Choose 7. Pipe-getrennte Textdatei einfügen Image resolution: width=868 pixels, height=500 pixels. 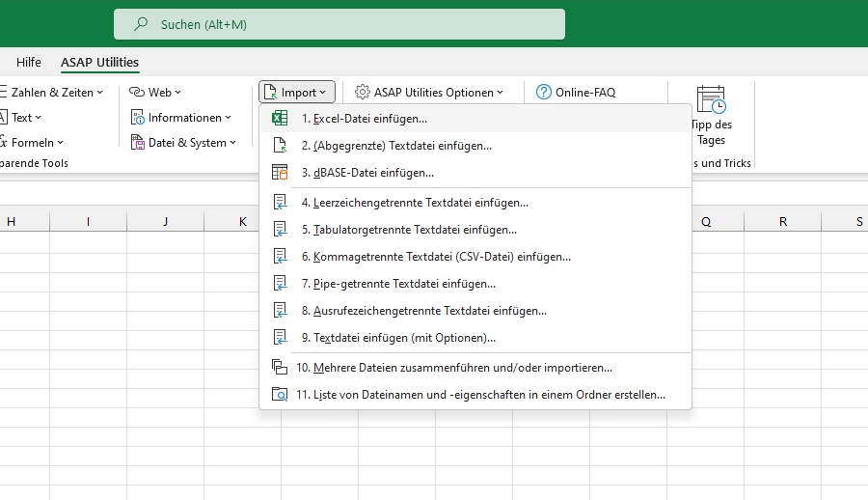point(475,284)
